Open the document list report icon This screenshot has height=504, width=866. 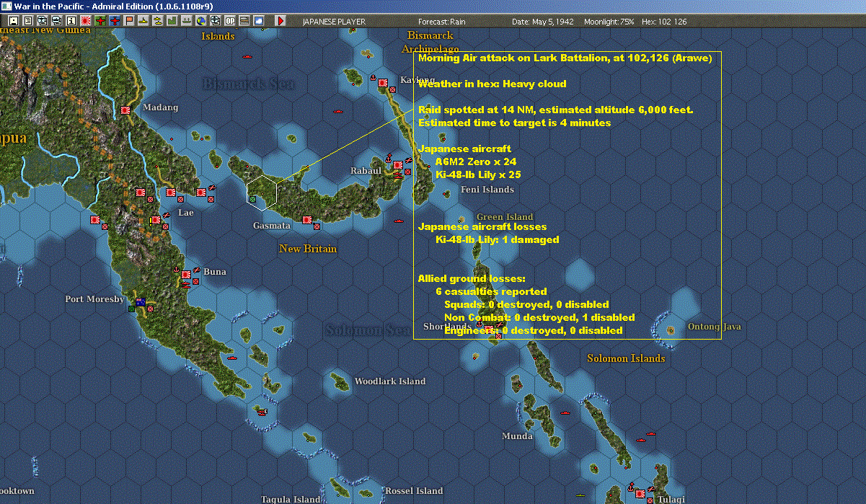(x=28, y=21)
